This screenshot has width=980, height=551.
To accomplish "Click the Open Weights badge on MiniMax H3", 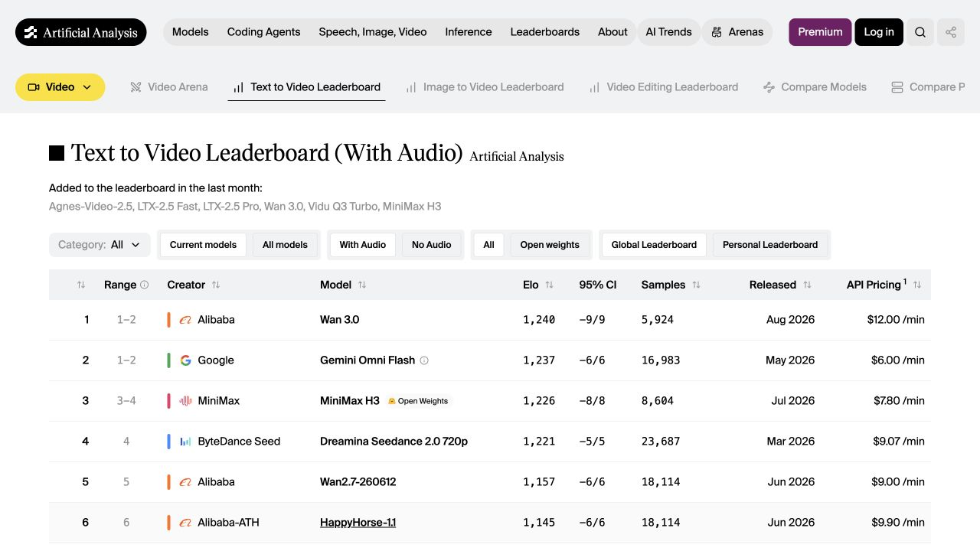I will pyautogui.click(x=418, y=401).
